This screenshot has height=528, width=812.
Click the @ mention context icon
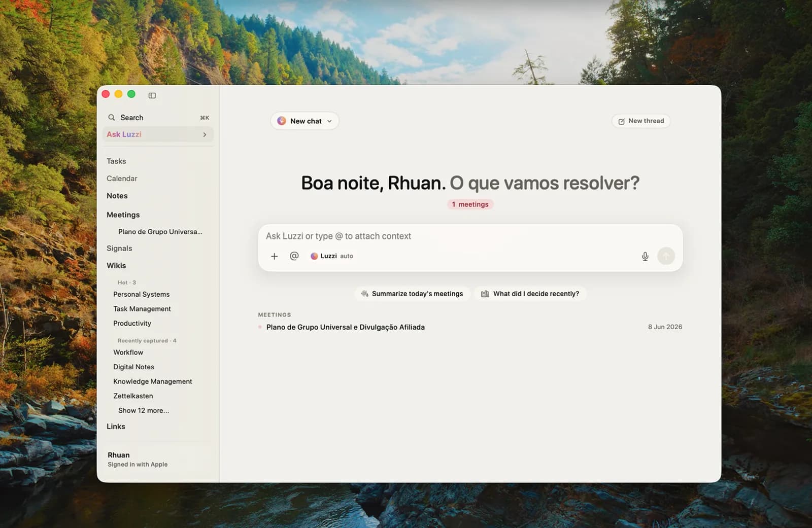click(x=294, y=256)
